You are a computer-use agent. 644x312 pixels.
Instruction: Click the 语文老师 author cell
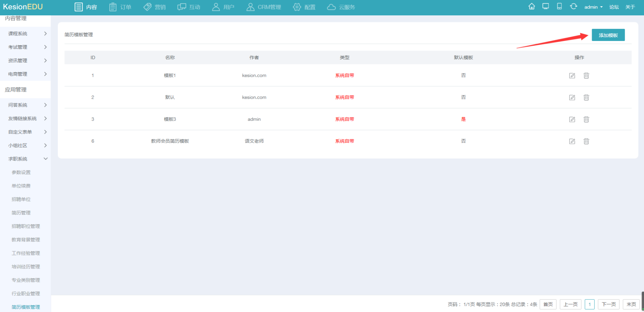click(x=254, y=141)
